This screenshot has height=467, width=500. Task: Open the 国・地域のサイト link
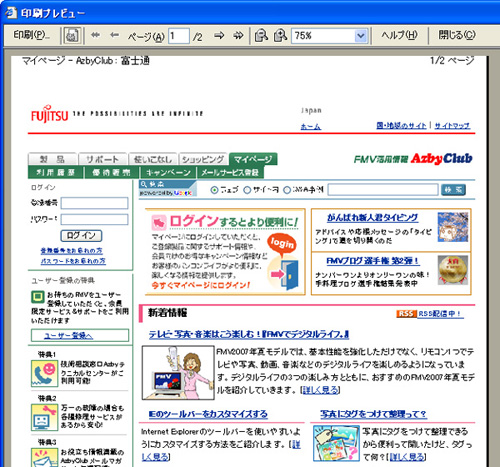pos(401,126)
